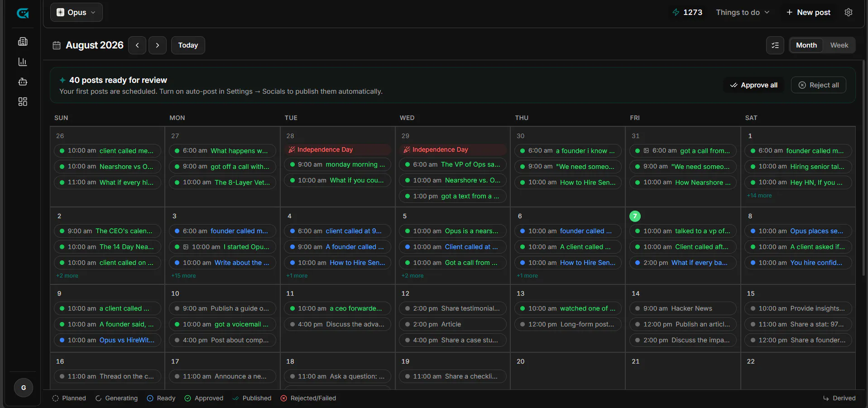Image resolution: width=868 pixels, height=408 pixels.
Task: Click the Rejected/Failed status legend icon
Action: click(x=284, y=398)
